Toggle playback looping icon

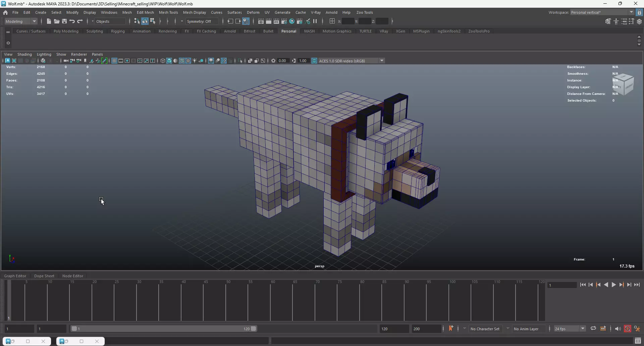593,329
